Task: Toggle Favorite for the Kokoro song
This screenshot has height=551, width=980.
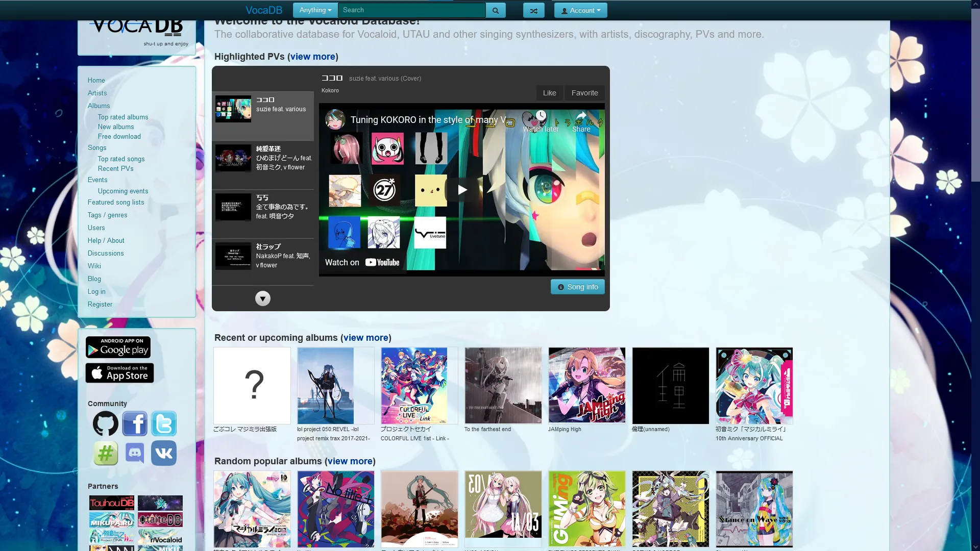Action: coord(584,93)
